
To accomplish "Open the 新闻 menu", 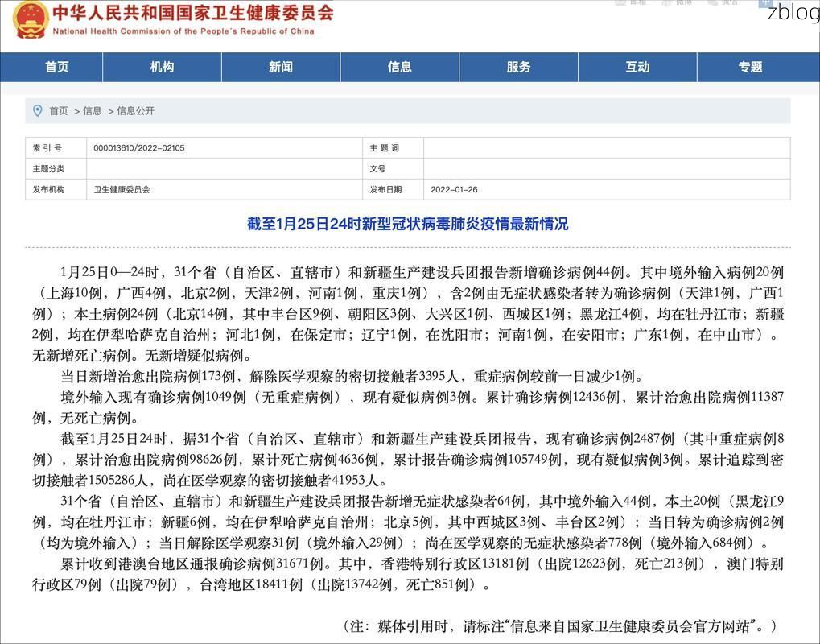I will (280, 67).
